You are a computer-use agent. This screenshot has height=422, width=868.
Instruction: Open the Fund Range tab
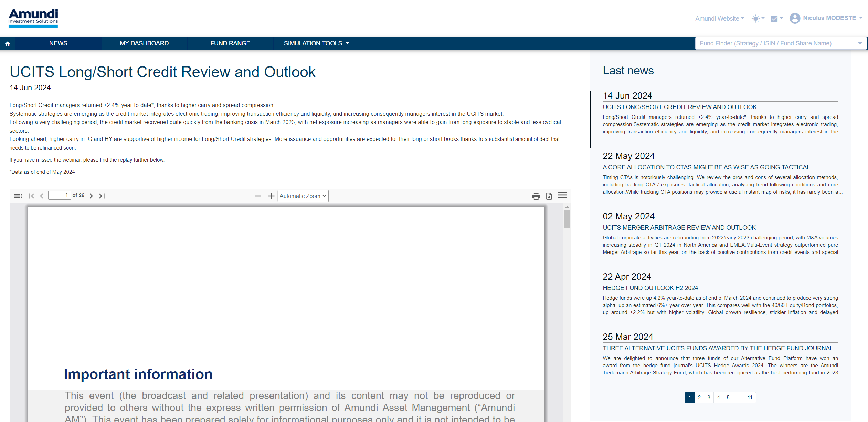click(230, 43)
